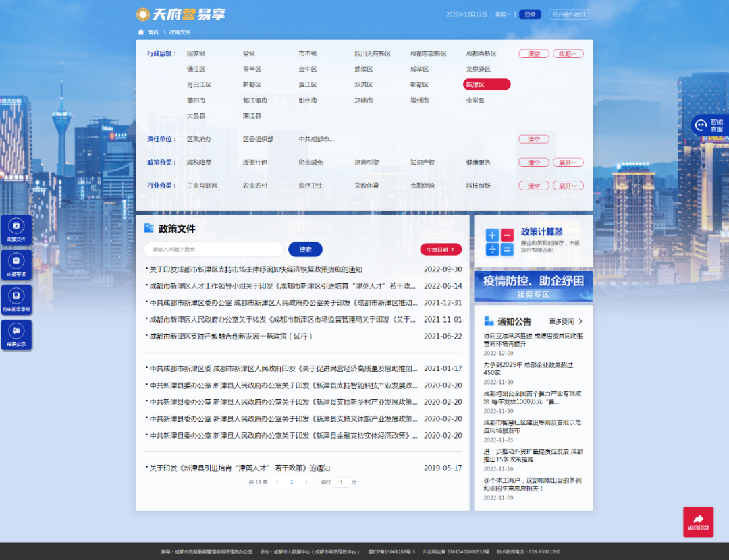Collapse the filter panel with 收起
729x560 pixels.
[x=568, y=53]
